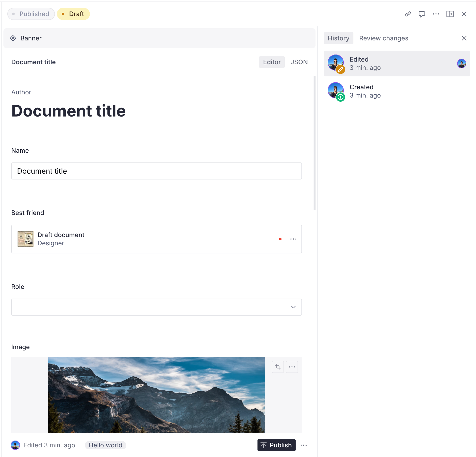Image resolution: width=476 pixels, height=457 pixels.
Task: Expand the Role dropdown
Action: coord(156,307)
